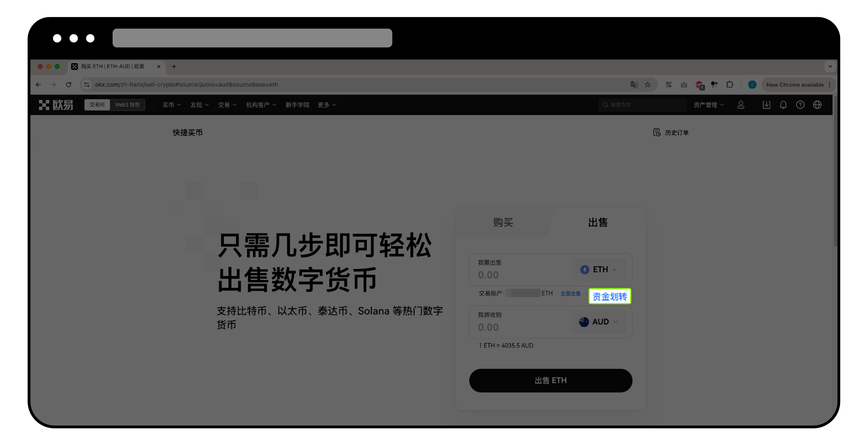The image size is (868, 444).
Task: Click the 快捷买币 page heading
Action: tap(188, 133)
